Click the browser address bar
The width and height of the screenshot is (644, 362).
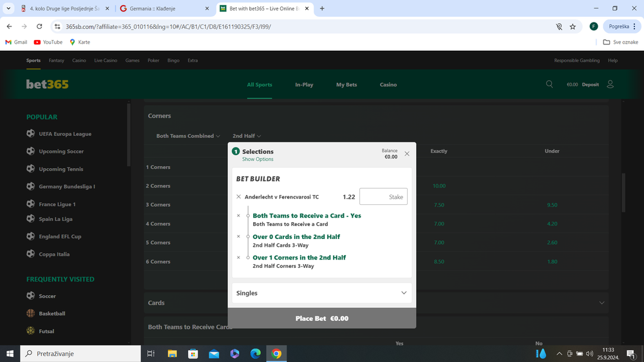coord(304,26)
